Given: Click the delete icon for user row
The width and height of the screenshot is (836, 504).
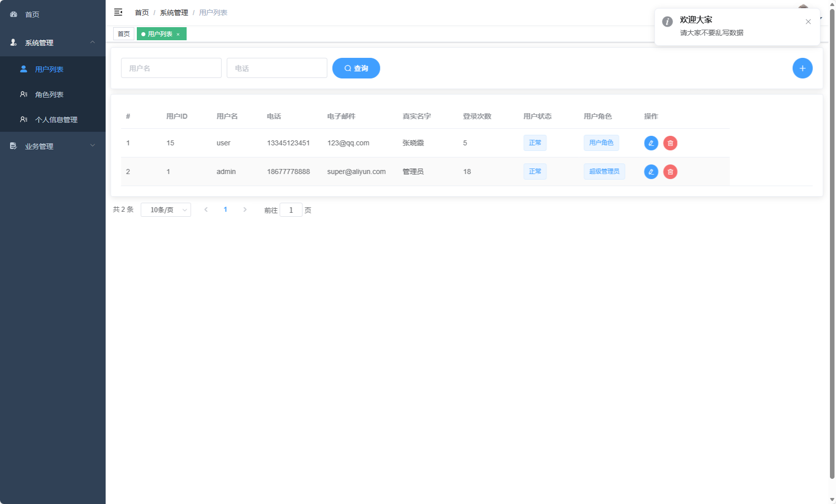Looking at the screenshot, I should coord(670,143).
